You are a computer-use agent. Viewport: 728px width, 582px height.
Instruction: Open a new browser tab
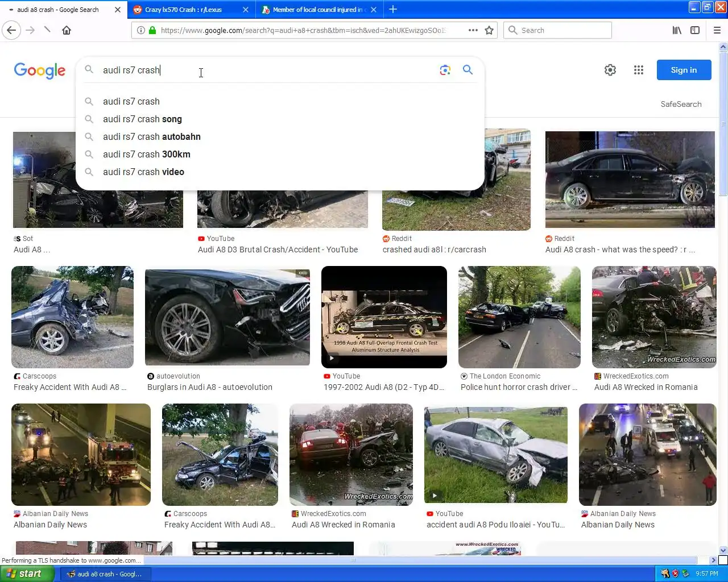(393, 9)
